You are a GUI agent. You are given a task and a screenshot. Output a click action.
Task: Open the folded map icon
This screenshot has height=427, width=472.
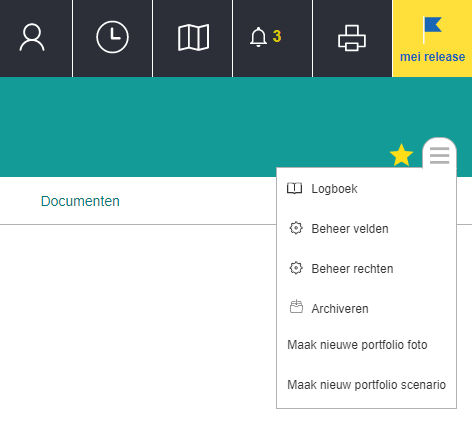193,37
